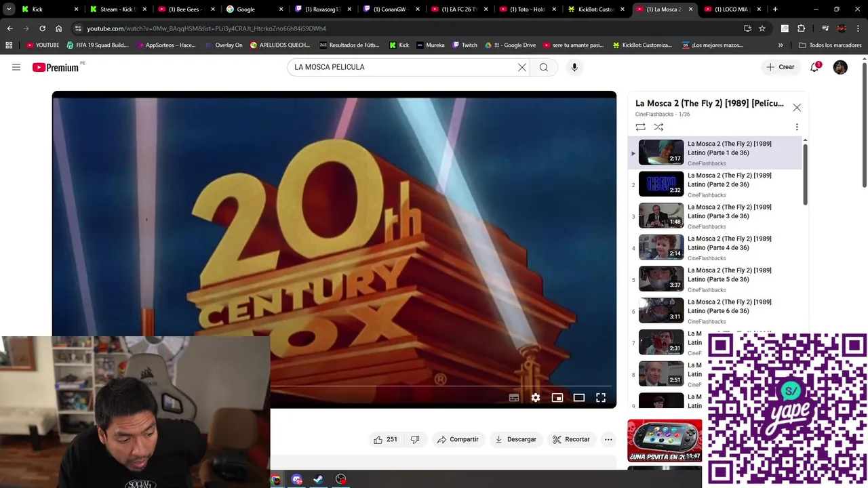The height and width of the screenshot is (488, 868).
Task: Enable the miniplayer
Action: pos(557,398)
